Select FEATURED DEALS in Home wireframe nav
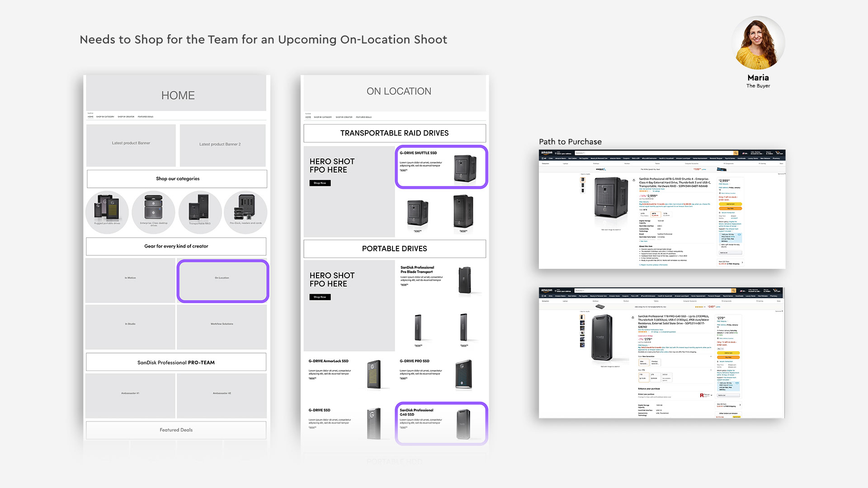The width and height of the screenshot is (868, 488). coord(146,117)
